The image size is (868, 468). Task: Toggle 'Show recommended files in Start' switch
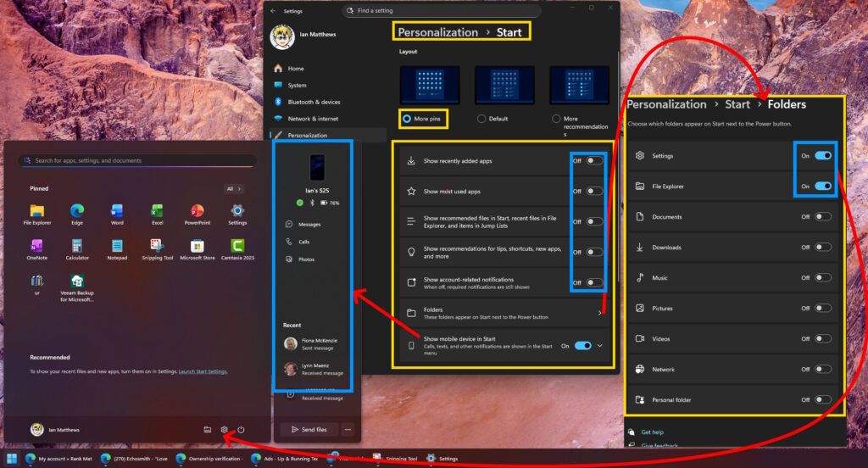click(594, 221)
